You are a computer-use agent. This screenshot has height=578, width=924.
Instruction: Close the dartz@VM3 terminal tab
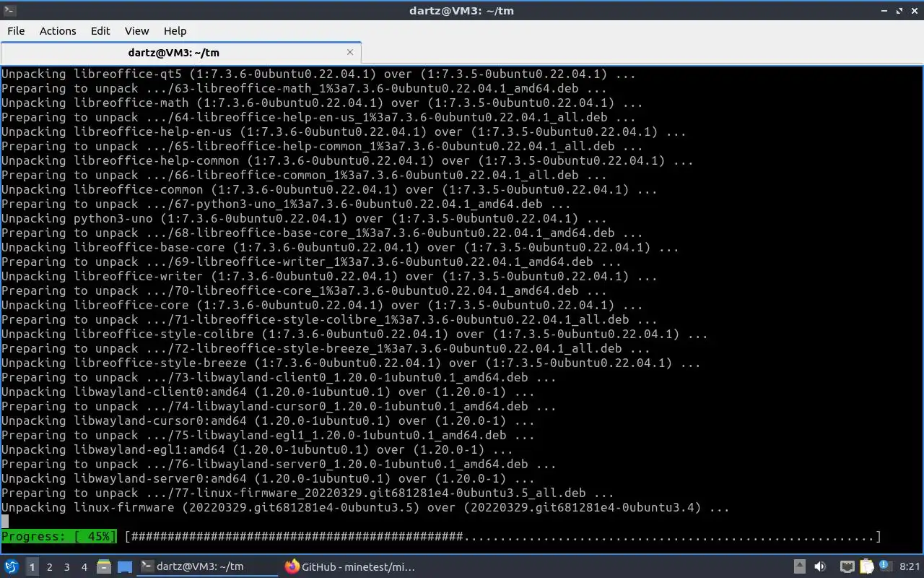click(x=350, y=52)
